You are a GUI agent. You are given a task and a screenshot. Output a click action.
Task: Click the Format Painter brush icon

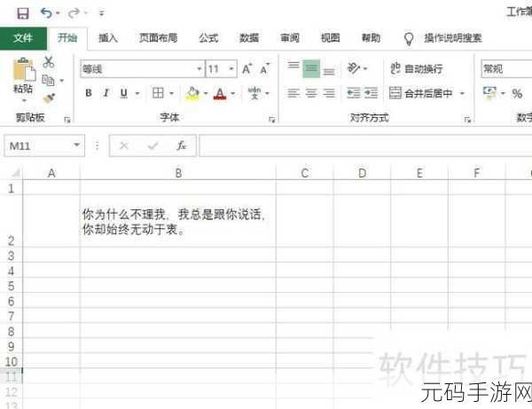49,98
